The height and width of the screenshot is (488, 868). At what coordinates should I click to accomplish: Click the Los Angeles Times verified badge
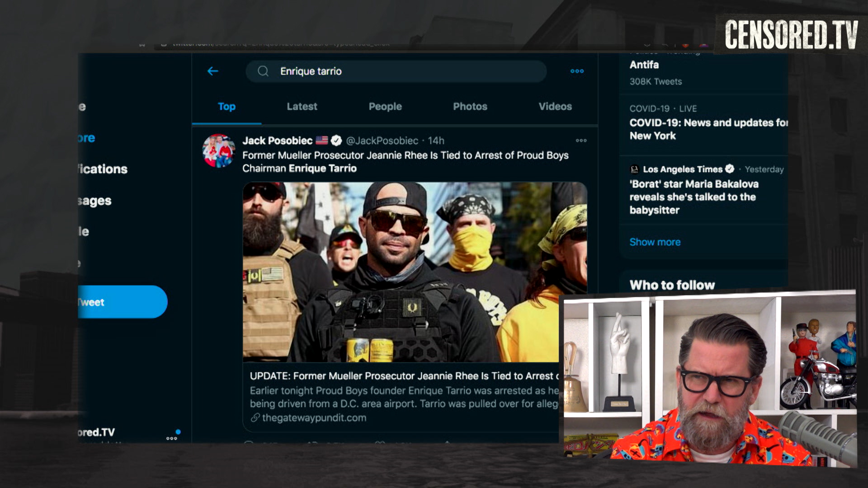click(730, 169)
